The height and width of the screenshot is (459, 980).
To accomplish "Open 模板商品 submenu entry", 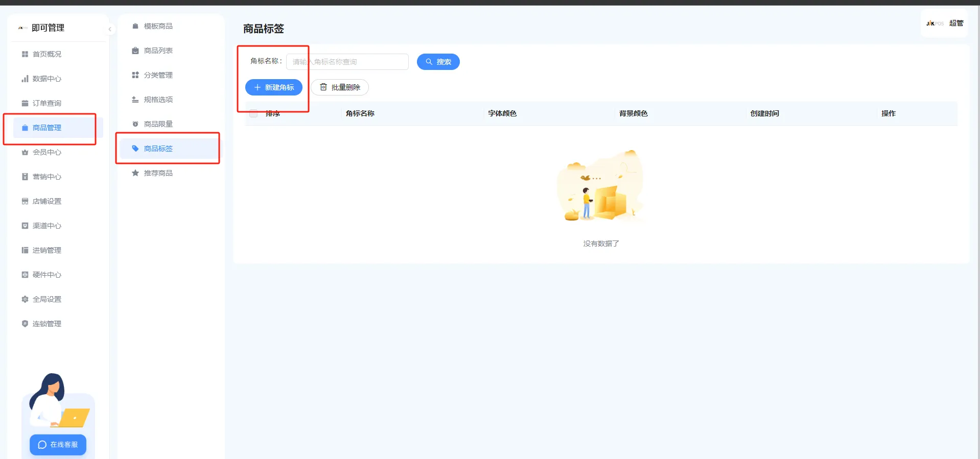I will pos(171,26).
